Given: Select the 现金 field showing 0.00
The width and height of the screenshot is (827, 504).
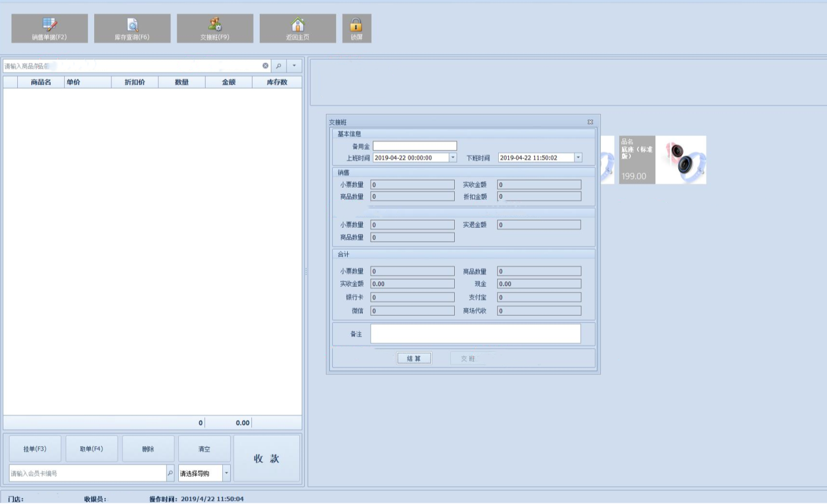Looking at the screenshot, I should [539, 284].
